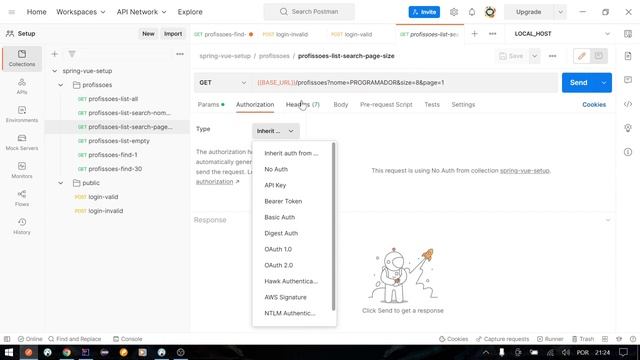Collapse the public folder
The image size is (640, 360).
point(61,183)
